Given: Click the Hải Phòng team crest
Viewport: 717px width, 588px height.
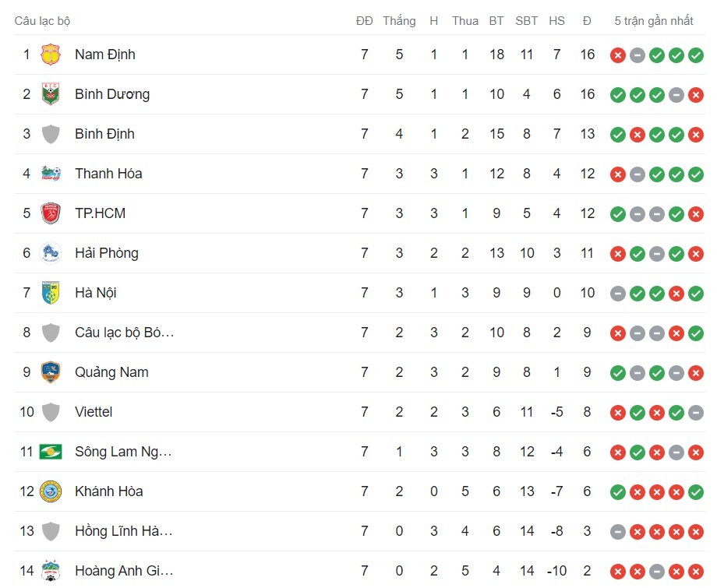Looking at the screenshot, I should (49, 252).
